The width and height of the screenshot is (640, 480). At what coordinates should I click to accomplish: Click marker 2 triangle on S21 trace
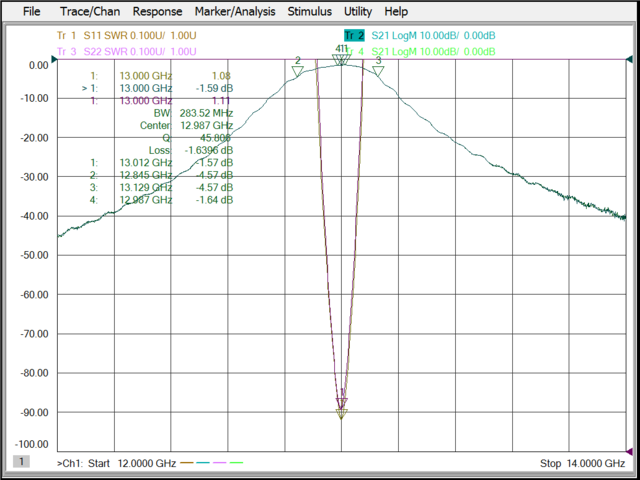(298, 72)
